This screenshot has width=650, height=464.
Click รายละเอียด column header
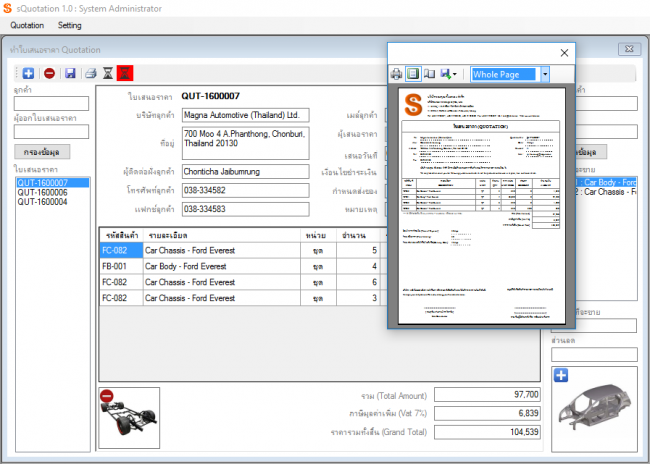(x=222, y=235)
